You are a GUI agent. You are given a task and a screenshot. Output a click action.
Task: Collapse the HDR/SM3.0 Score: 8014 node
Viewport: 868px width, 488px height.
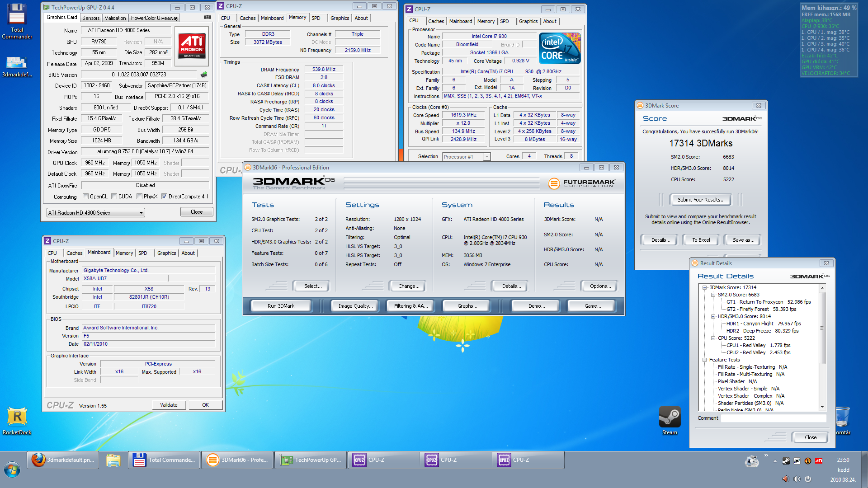coord(713,316)
